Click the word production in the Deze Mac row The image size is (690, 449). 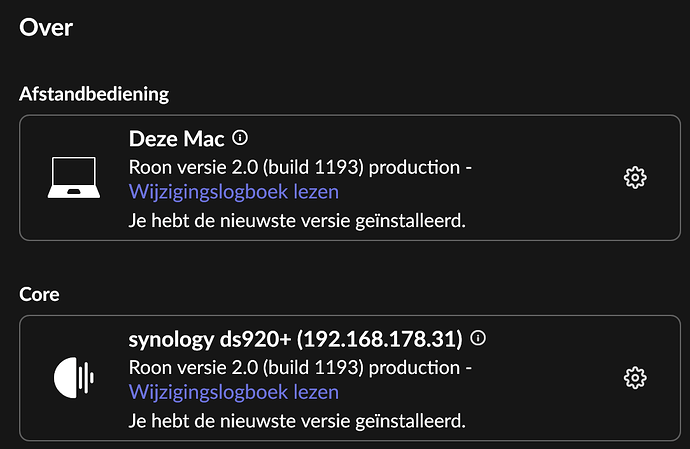[x=414, y=168]
